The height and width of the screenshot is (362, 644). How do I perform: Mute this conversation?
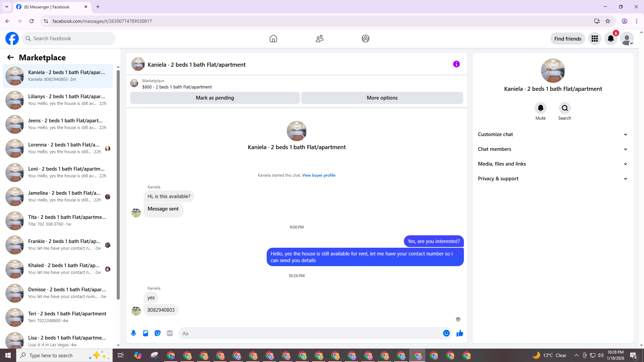540,108
